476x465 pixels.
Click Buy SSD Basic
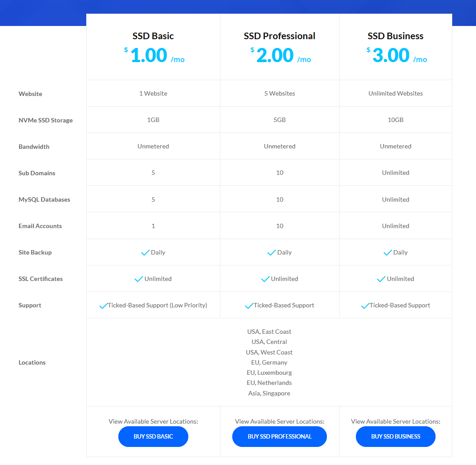pyautogui.click(x=153, y=436)
